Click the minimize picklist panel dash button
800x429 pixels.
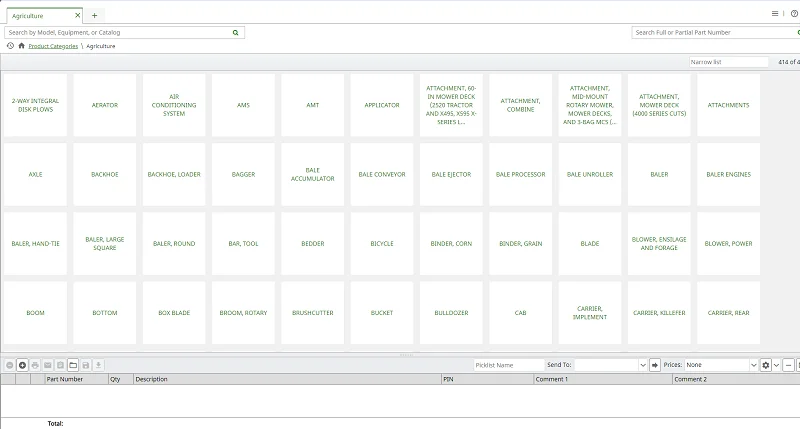point(788,365)
